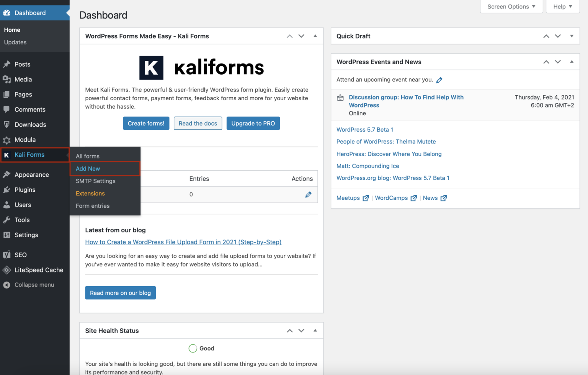Click the edit pencil icon in Actions column

click(308, 194)
